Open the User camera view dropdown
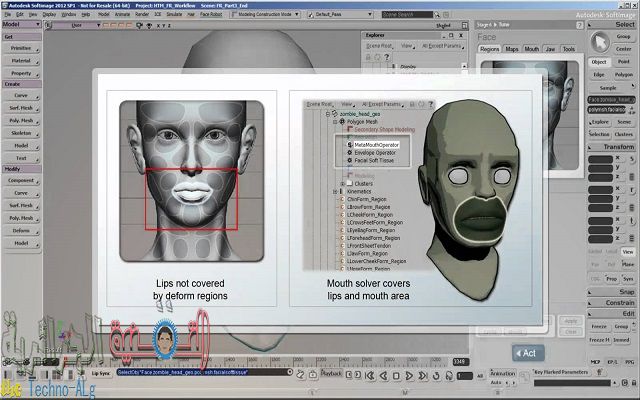The height and width of the screenshot is (400, 640). (x=77, y=25)
